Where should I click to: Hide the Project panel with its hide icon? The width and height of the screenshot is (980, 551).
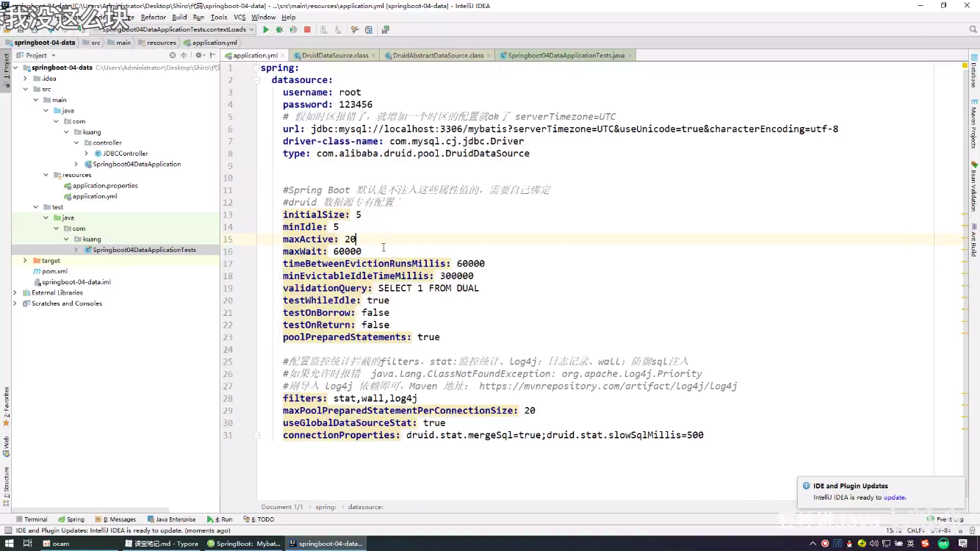pos(212,55)
